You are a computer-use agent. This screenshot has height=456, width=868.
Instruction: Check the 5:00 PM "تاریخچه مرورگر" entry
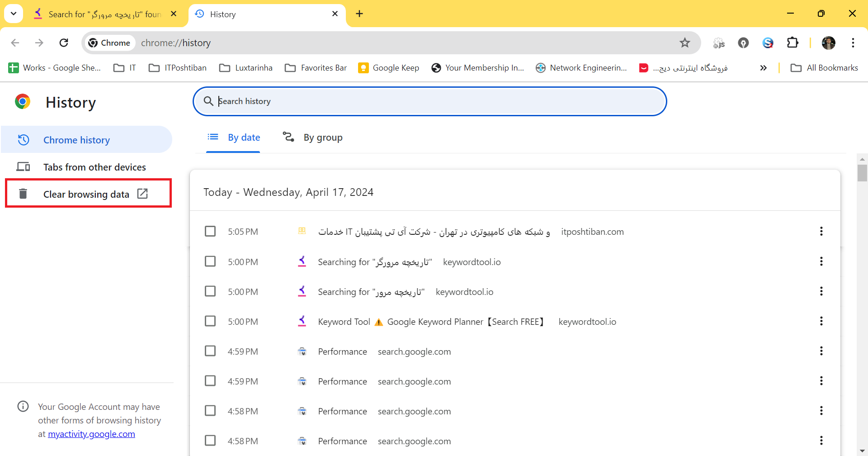point(210,261)
